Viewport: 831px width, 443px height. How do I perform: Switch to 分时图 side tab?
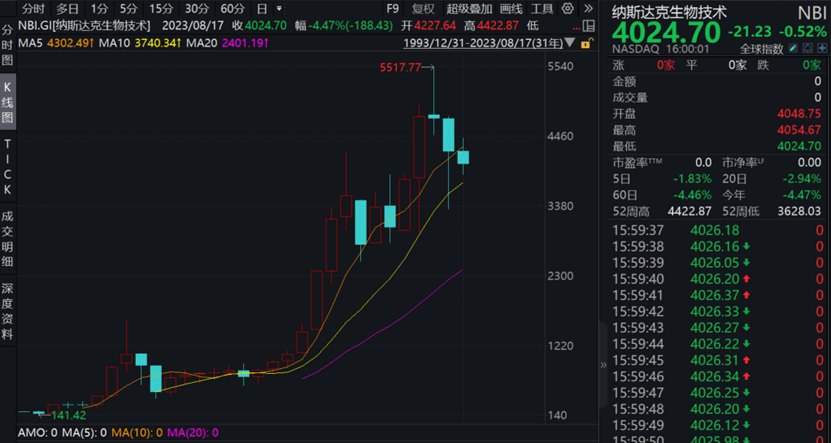click(x=8, y=46)
